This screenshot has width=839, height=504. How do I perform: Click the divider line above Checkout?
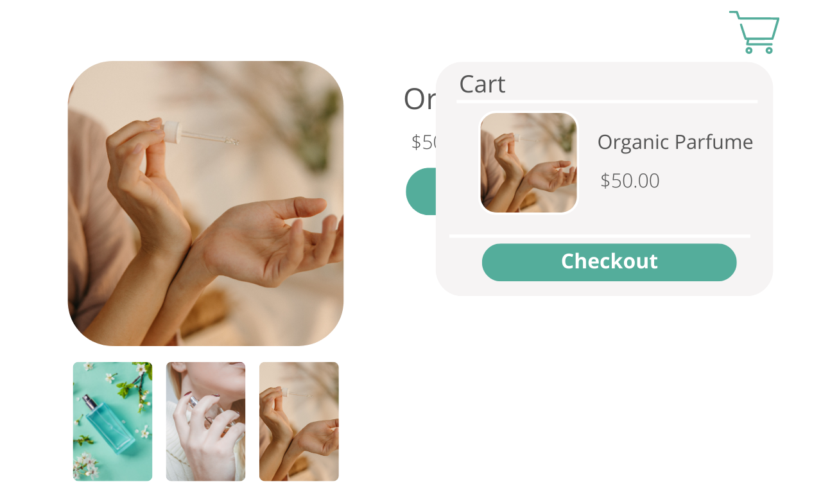click(600, 236)
